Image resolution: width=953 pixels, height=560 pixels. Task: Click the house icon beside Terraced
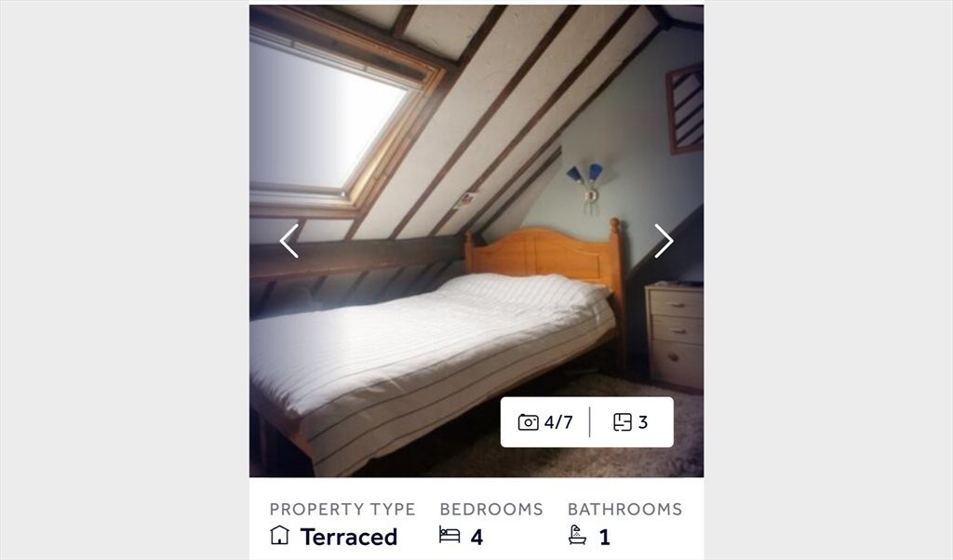pos(279,535)
